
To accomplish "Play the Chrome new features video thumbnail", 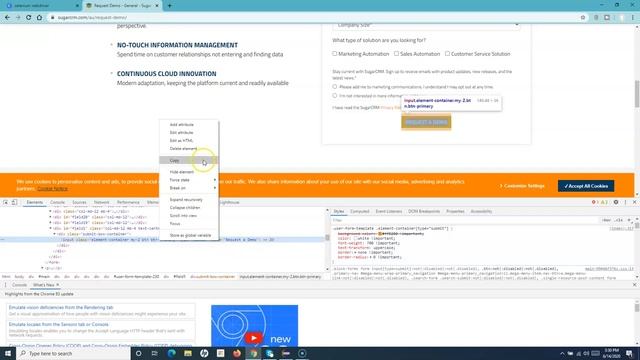I will pyautogui.click(x=254, y=338).
